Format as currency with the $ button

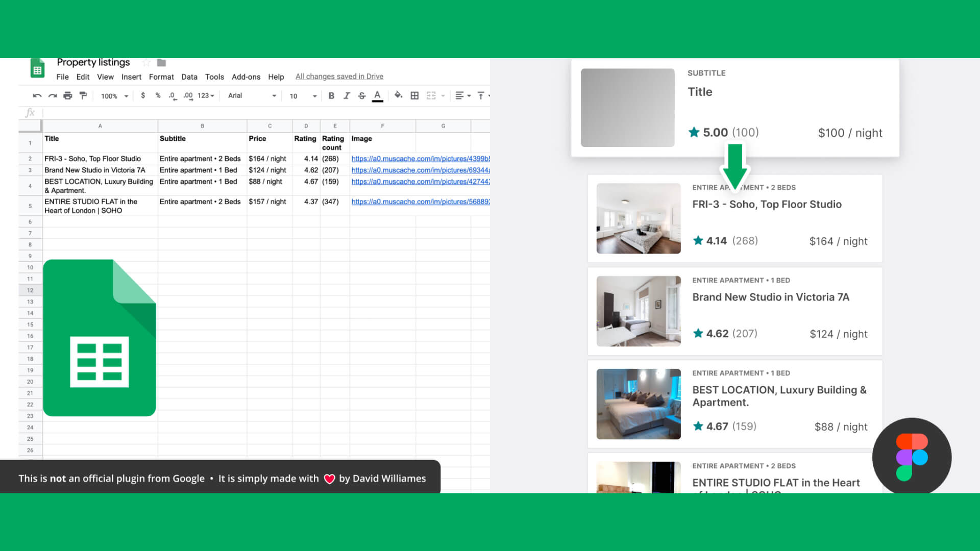143,95
